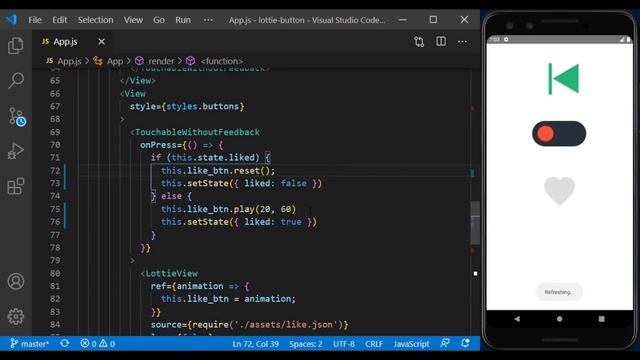Maximize the VS Code window
640x360 pixels.
click(433, 20)
